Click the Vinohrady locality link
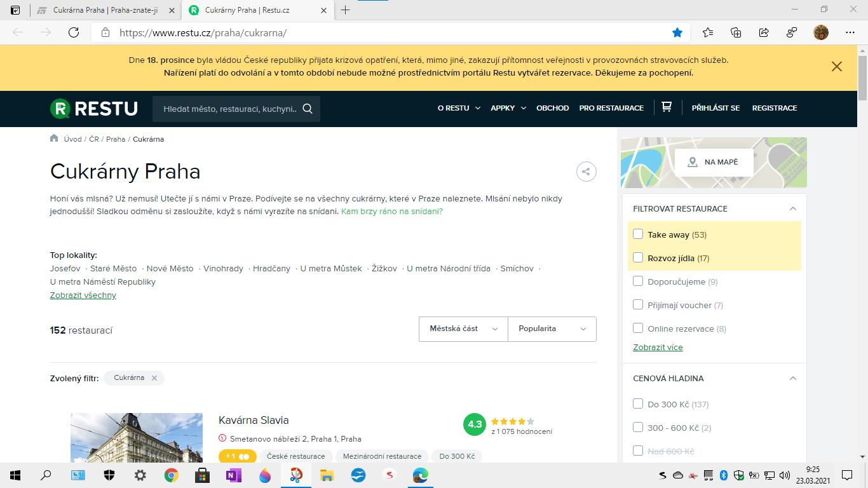The image size is (868, 488). pos(223,269)
